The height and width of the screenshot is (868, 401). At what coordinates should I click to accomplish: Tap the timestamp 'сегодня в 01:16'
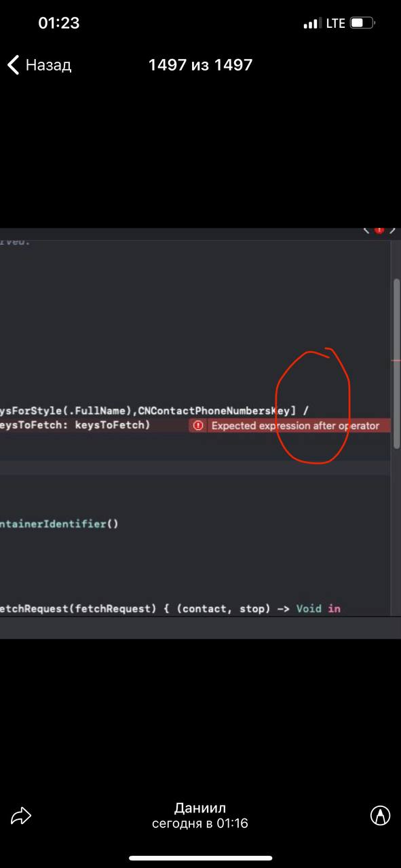click(x=200, y=824)
